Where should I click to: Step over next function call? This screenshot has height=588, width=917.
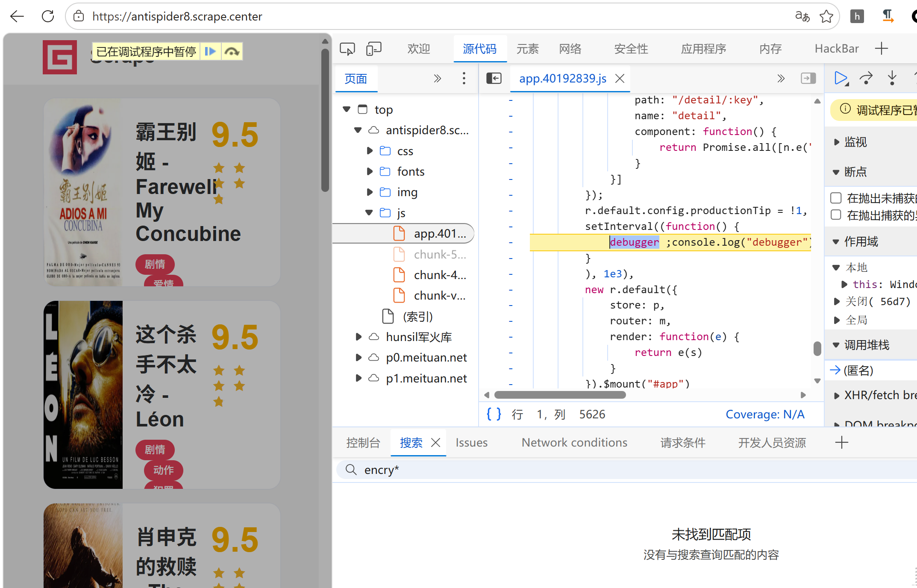coord(866,78)
